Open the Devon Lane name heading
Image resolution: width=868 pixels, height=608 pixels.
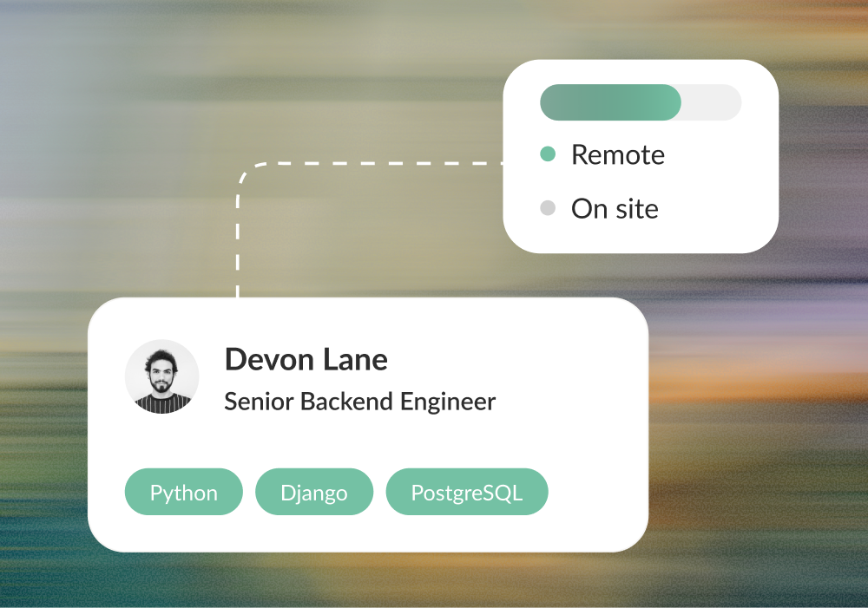coord(306,359)
